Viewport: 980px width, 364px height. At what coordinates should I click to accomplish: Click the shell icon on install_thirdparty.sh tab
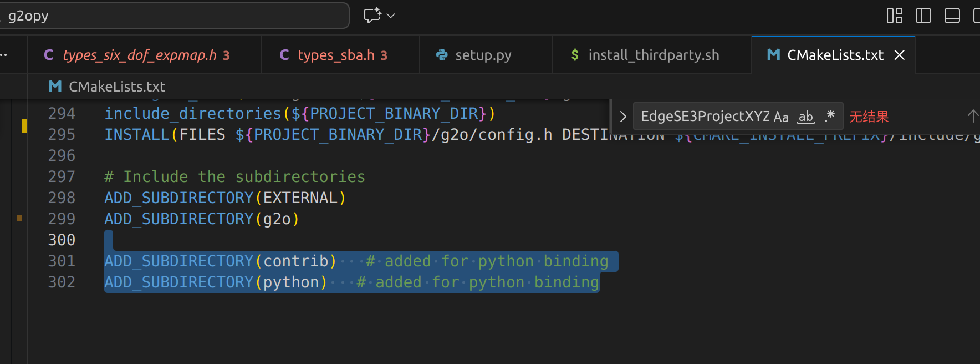point(575,55)
